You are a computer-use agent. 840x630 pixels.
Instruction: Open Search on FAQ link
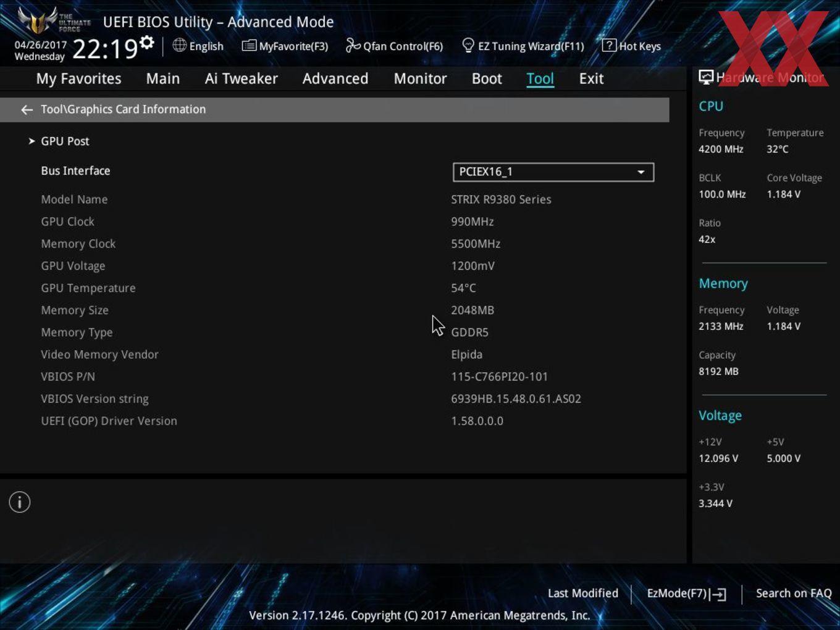click(794, 593)
